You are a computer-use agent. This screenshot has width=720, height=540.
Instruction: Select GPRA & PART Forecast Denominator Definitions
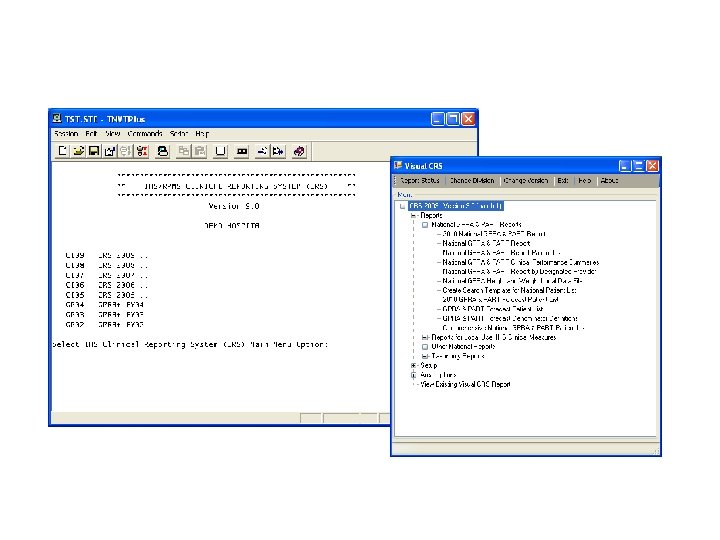[x=510, y=318]
